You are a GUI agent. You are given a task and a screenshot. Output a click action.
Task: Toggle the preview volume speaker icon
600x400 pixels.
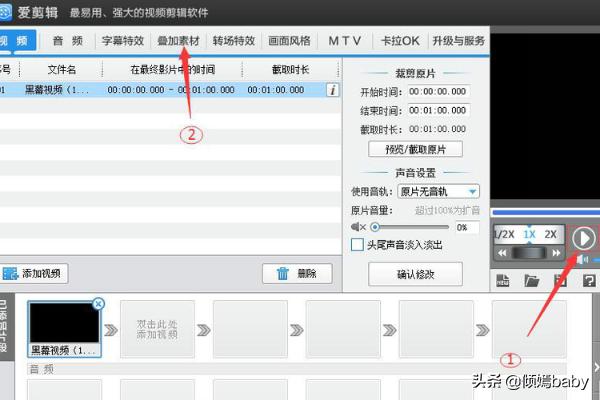tap(583, 259)
